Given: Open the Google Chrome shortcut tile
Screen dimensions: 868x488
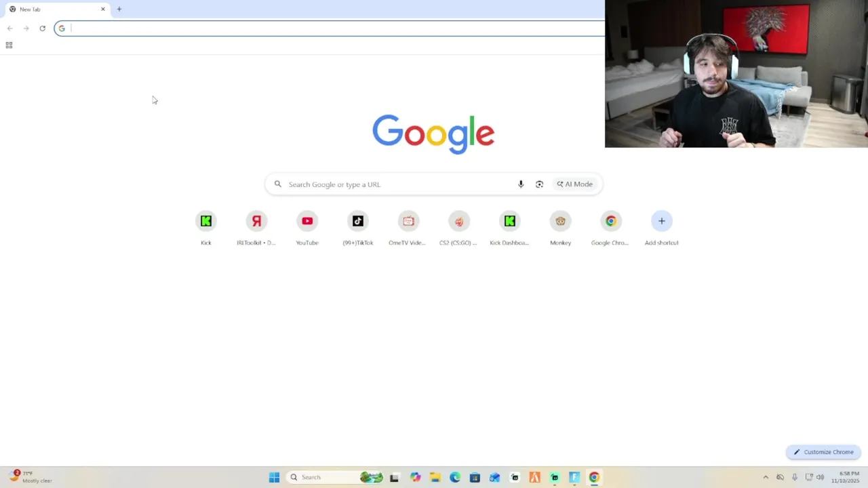Looking at the screenshot, I should (611, 229).
